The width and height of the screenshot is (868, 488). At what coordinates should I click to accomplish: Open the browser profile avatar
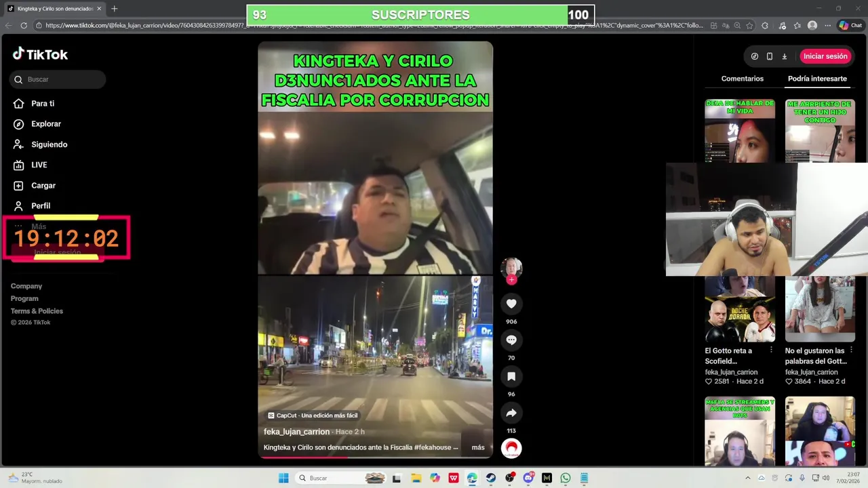pos(812,25)
